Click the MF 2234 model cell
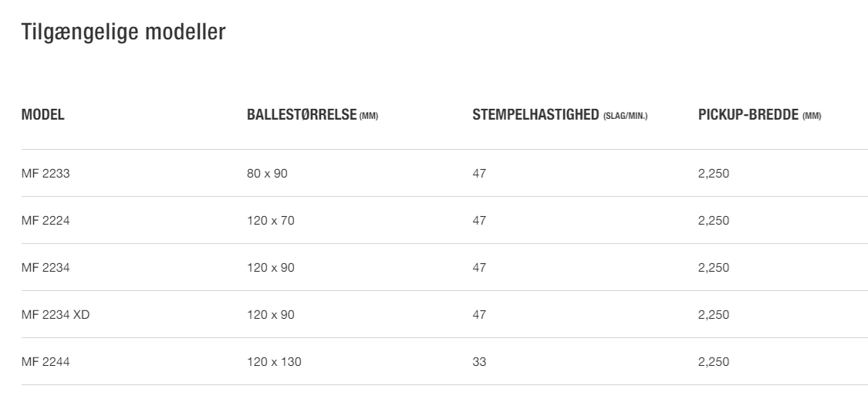 (46, 268)
